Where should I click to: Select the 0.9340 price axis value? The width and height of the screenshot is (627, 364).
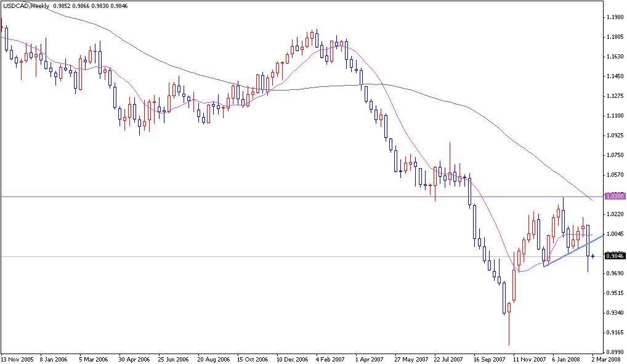click(615, 312)
